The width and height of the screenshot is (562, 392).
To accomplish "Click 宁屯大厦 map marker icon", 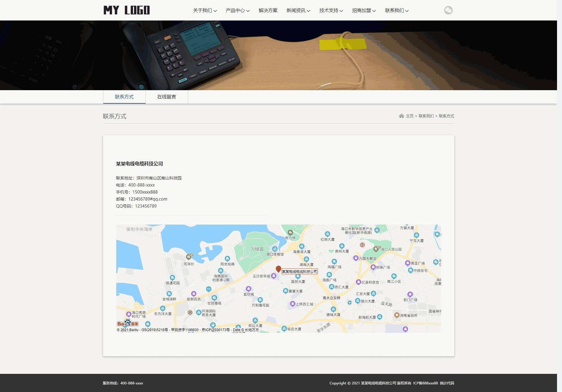I will pyautogui.click(x=417, y=235).
